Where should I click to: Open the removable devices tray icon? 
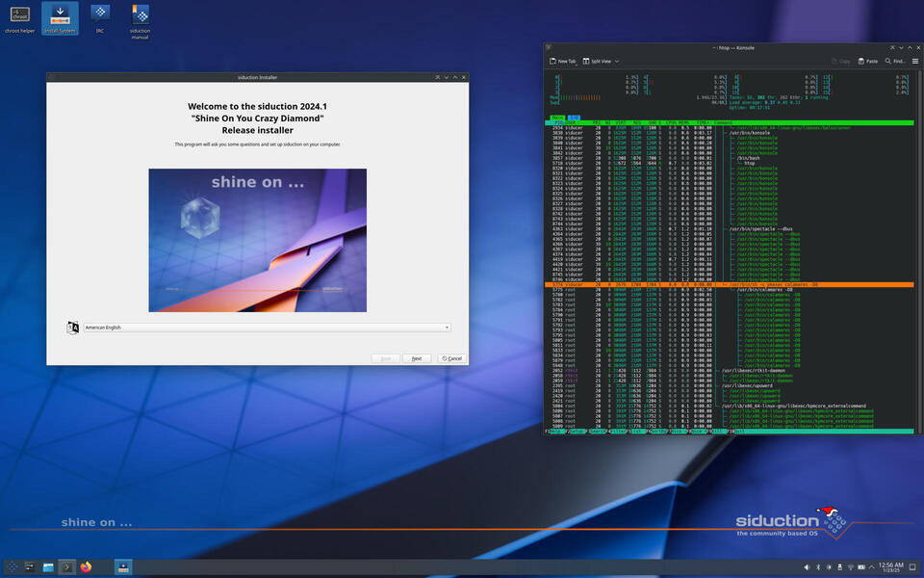[839, 567]
